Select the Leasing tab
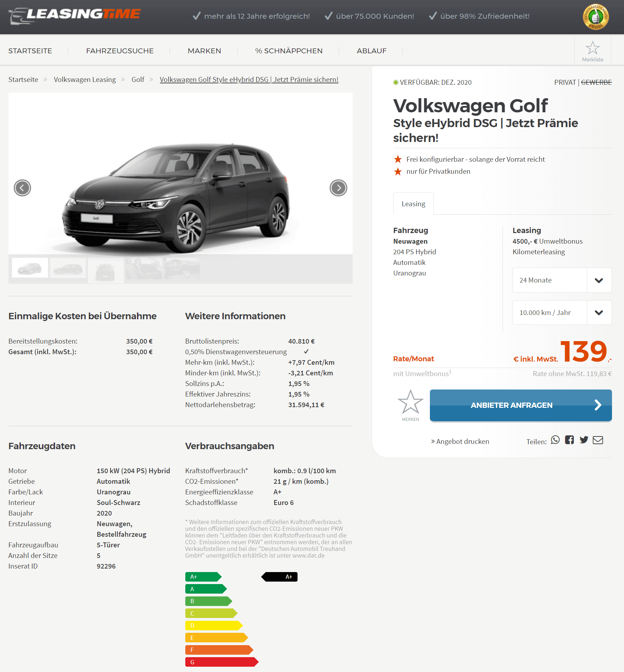This screenshot has width=624, height=672. 413,204
